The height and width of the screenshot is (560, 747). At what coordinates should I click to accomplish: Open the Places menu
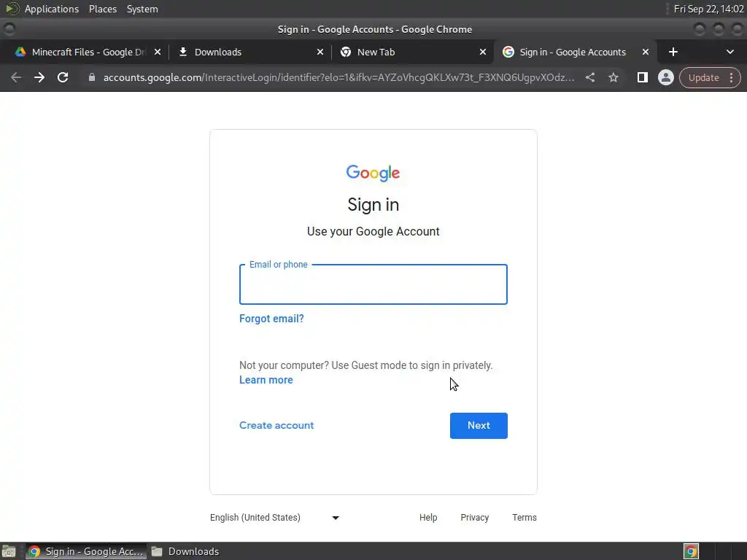[x=103, y=9]
